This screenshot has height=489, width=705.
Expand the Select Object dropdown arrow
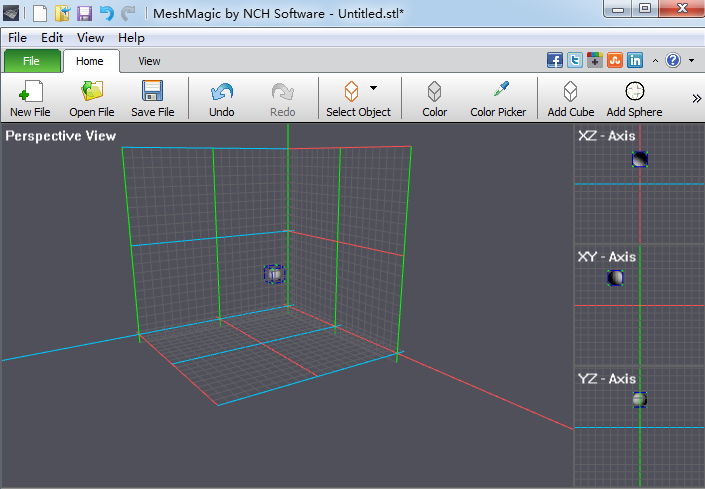coord(374,88)
